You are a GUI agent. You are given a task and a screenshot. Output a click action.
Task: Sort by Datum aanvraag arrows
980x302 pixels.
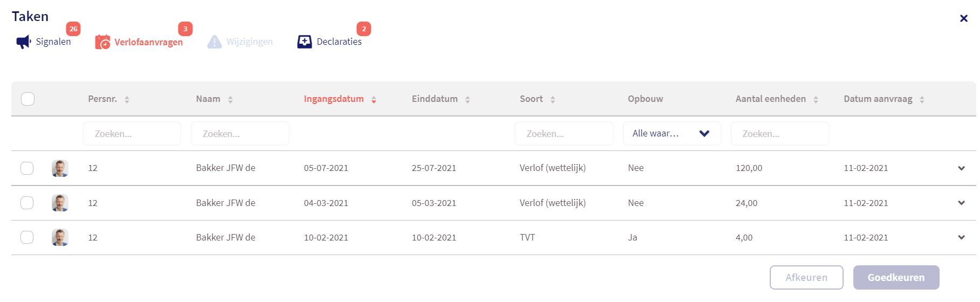pyautogui.click(x=922, y=99)
